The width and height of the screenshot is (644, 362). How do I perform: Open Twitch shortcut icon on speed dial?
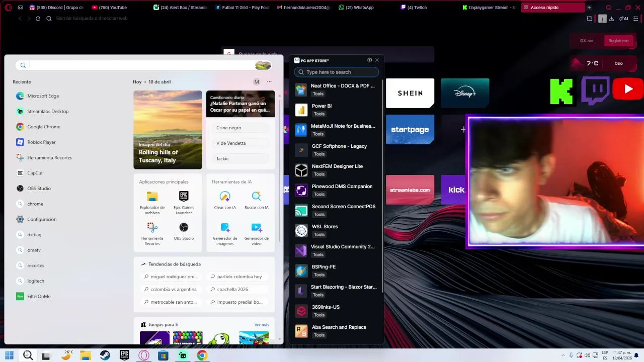point(596,90)
